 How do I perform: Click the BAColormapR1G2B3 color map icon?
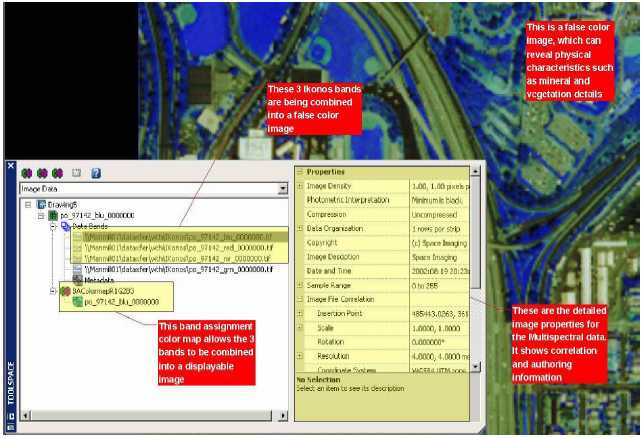66,291
